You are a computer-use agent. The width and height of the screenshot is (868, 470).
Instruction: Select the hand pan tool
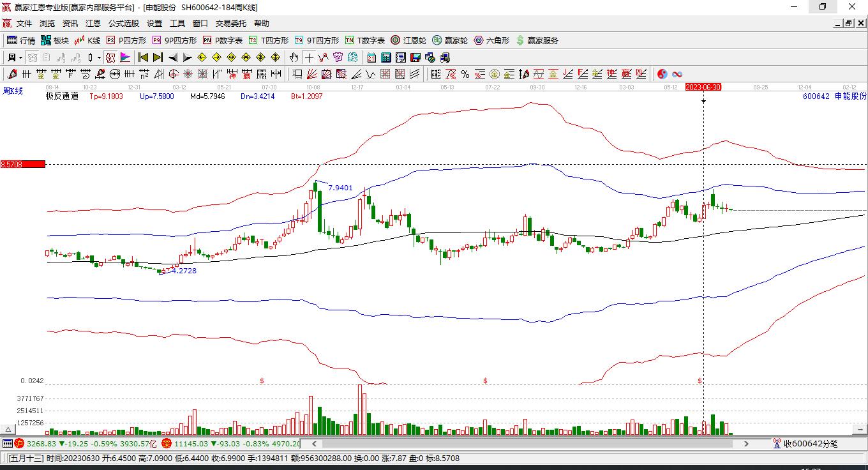(x=294, y=57)
